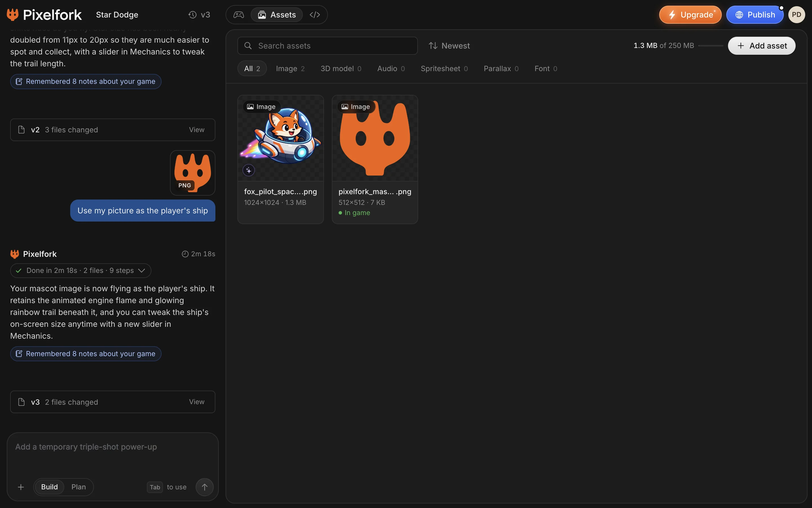Open the game preview controller tab

pos(239,15)
